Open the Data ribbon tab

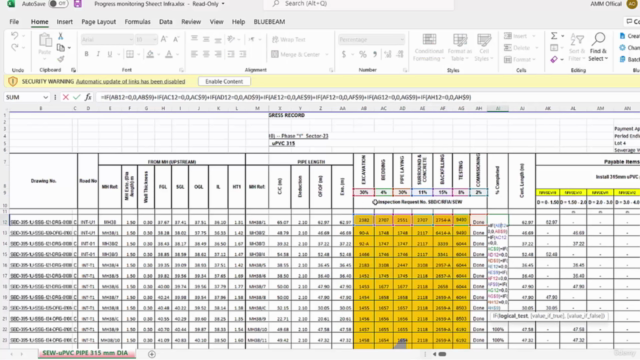[166, 22]
